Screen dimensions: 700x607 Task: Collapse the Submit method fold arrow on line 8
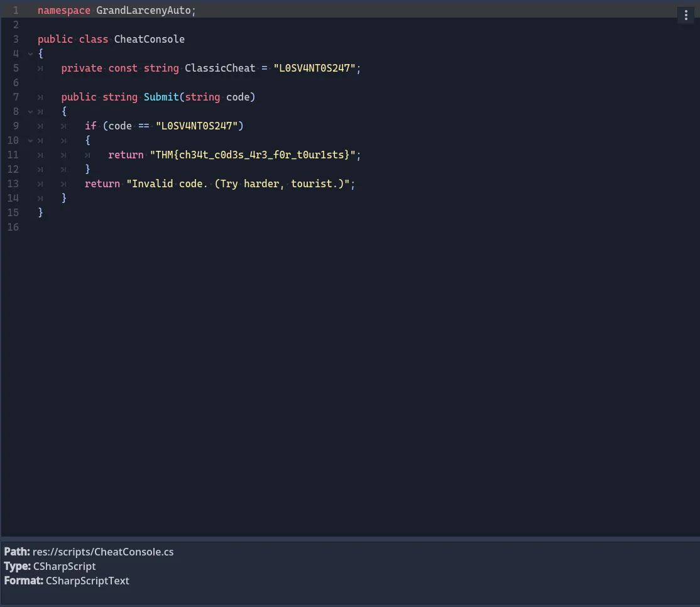pyautogui.click(x=30, y=112)
